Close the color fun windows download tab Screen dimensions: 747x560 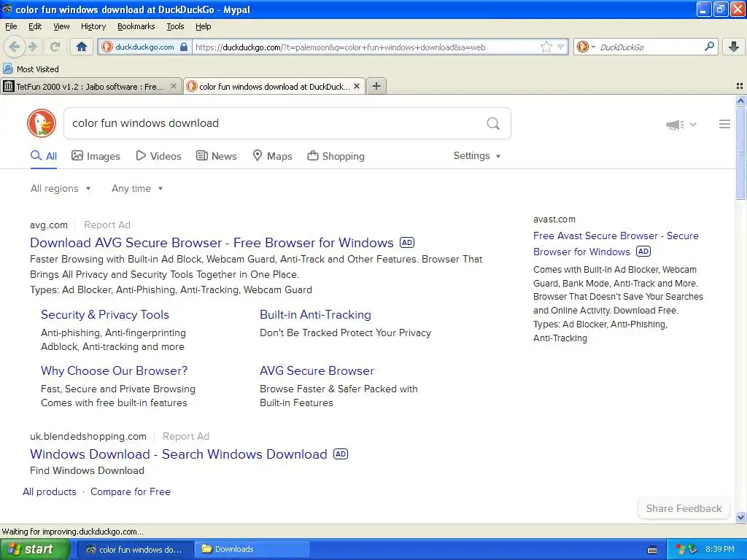(x=356, y=86)
